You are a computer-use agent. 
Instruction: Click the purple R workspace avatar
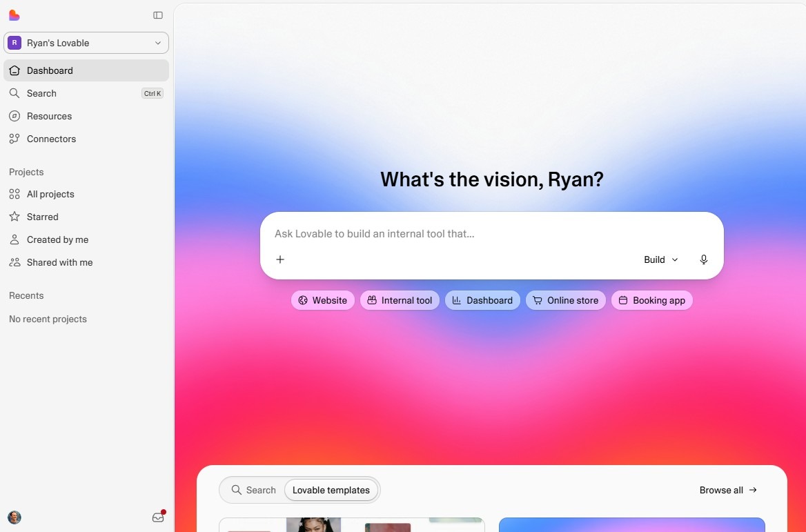tap(14, 43)
